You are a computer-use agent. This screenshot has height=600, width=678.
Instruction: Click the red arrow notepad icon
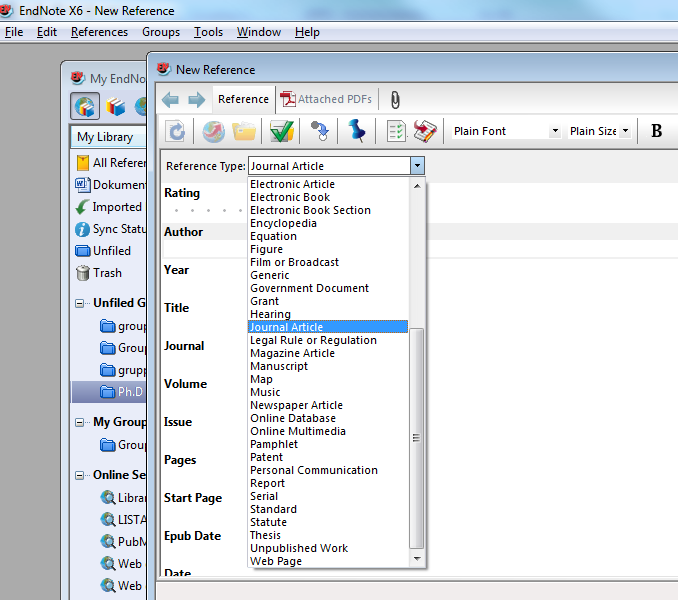[x=425, y=131]
